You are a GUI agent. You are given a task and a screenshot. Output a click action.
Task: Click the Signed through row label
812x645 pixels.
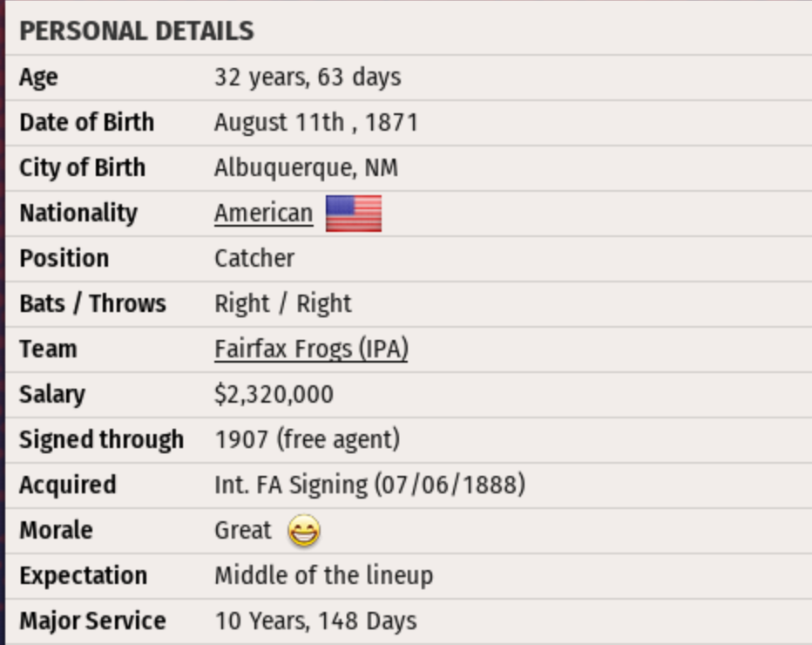101,439
